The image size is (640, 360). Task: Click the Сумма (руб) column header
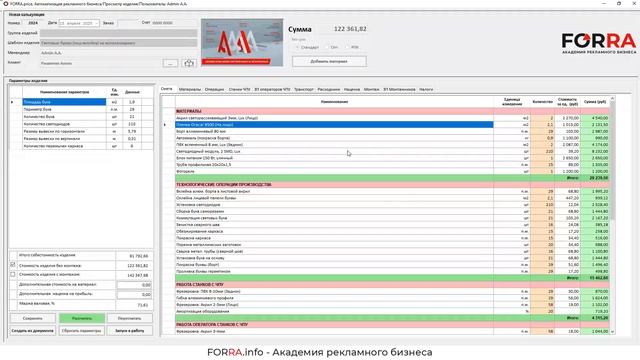(595, 102)
